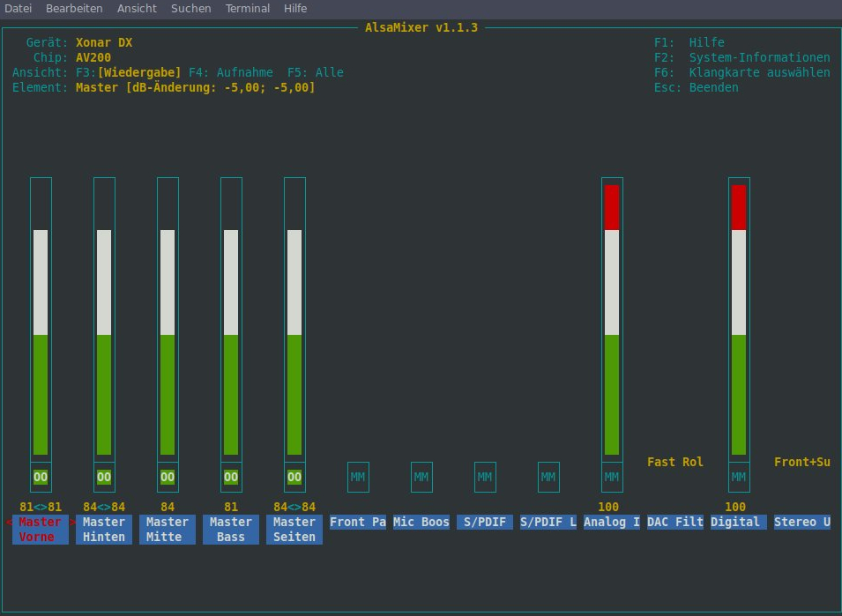Open the Suchen menu
This screenshot has width=842, height=616.
click(190, 9)
